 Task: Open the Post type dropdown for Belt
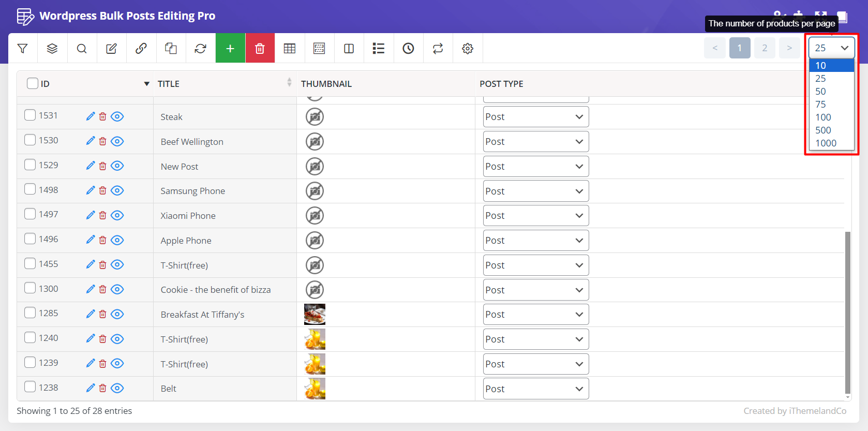tap(535, 389)
